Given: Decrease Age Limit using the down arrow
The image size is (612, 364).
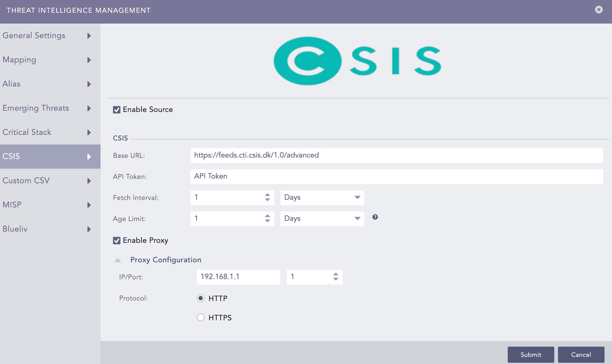Looking at the screenshot, I should point(268,221).
